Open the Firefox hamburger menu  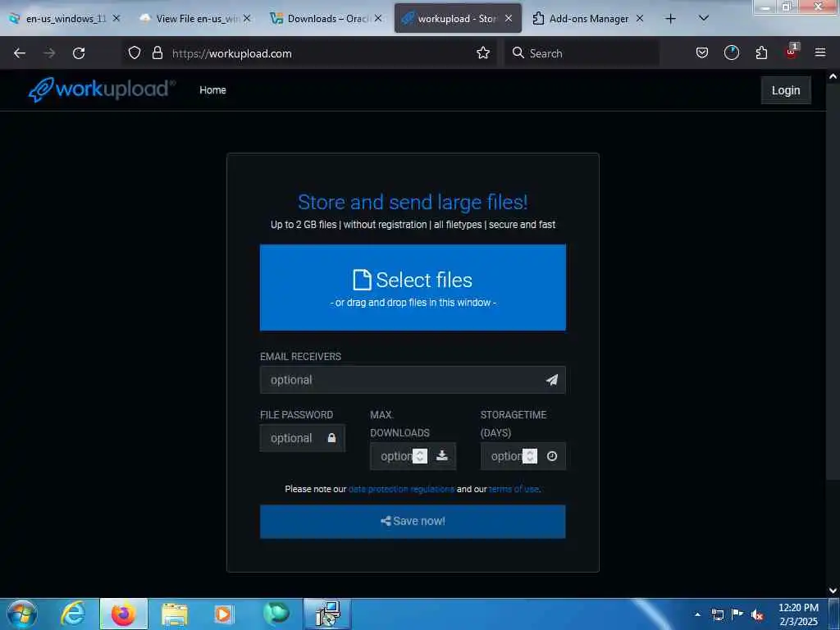click(x=819, y=53)
